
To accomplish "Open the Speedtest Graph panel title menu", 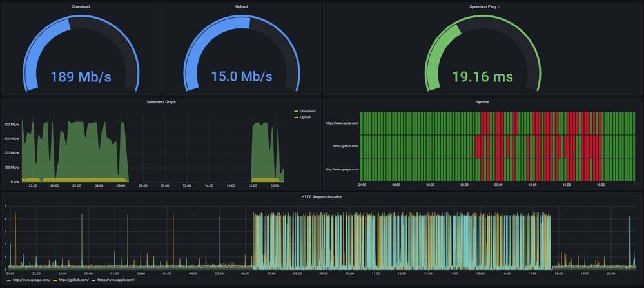I will point(161,102).
